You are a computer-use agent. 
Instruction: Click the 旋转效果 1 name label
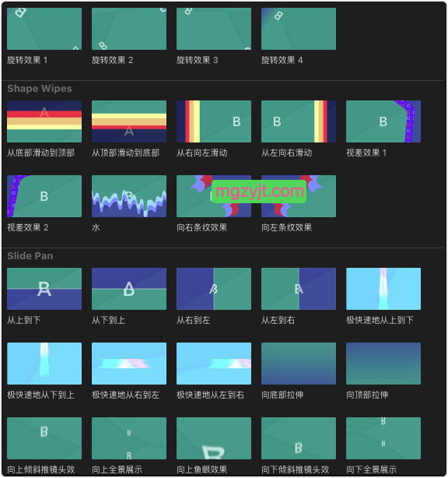[27, 60]
